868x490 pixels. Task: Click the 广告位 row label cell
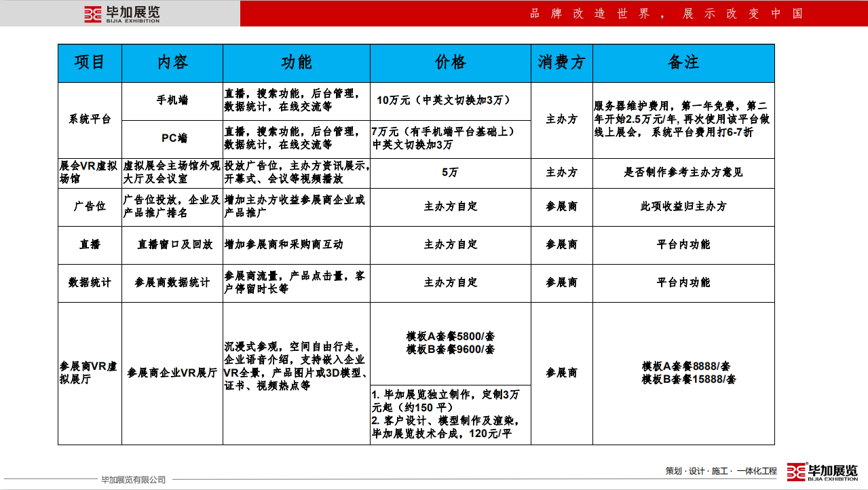90,206
